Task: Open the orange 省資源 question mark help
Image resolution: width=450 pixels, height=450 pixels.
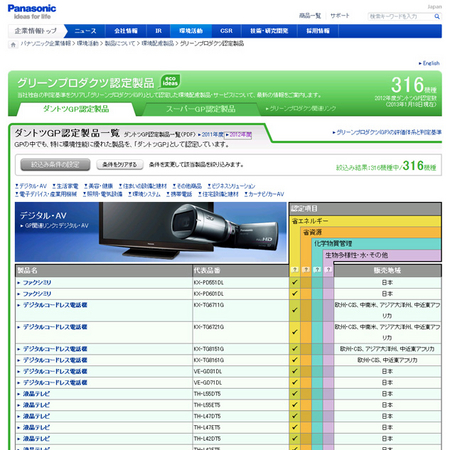Action: pyautogui.click(x=306, y=269)
